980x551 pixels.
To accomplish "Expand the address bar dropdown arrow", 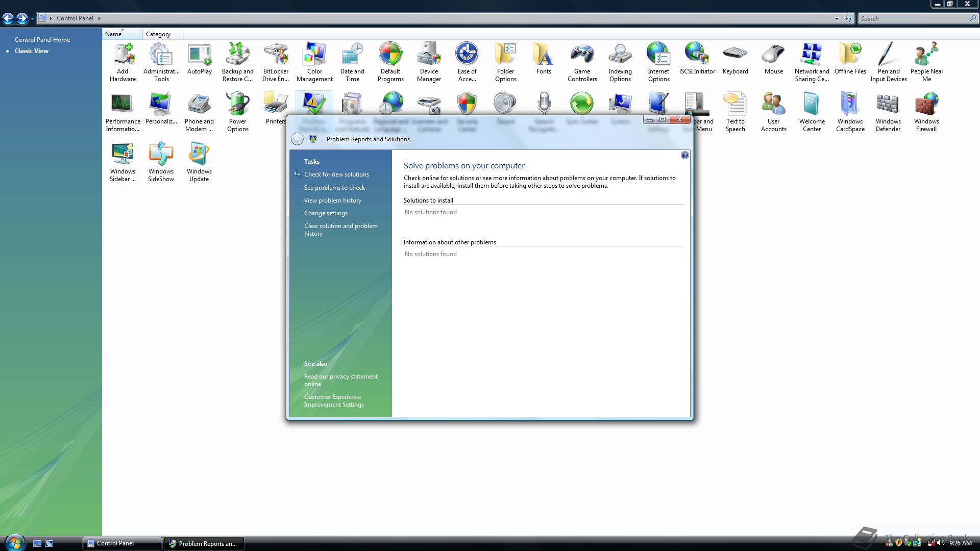I will point(837,19).
